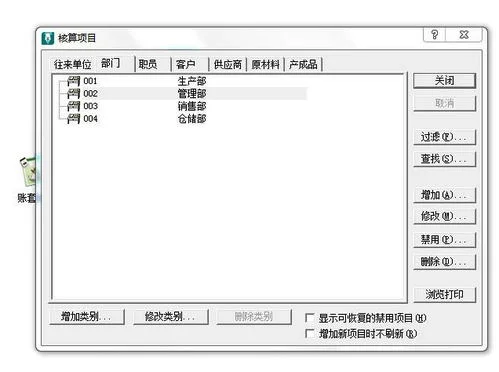Open the 职员 tab
The height and width of the screenshot is (372, 499).
[148, 64]
